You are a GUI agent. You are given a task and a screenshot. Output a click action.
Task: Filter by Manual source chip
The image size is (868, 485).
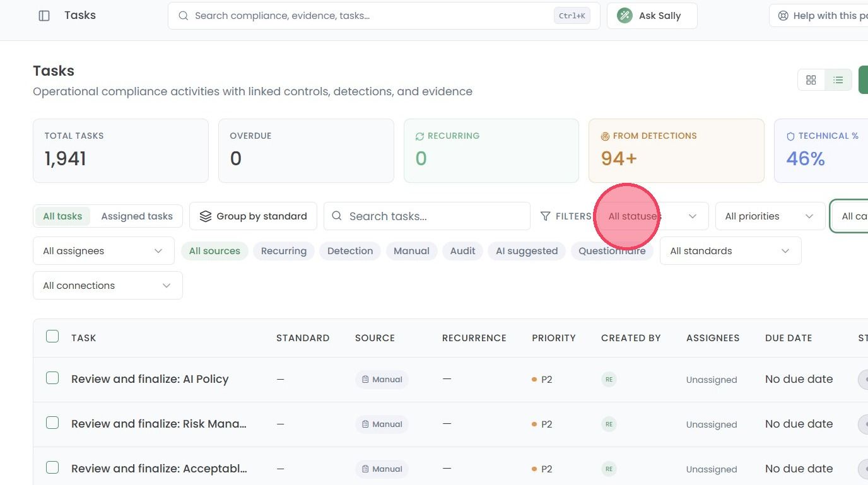click(411, 251)
